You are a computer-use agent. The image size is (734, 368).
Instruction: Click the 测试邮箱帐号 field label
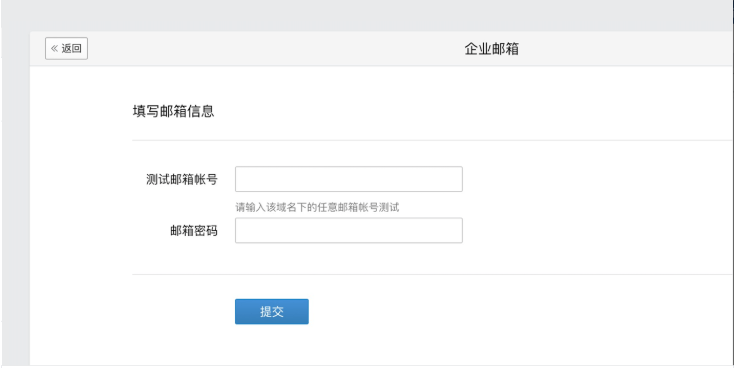182,179
